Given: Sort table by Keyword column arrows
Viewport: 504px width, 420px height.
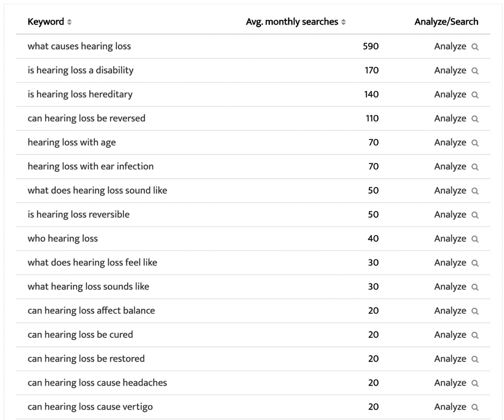Looking at the screenshot, I should [69, 23].
